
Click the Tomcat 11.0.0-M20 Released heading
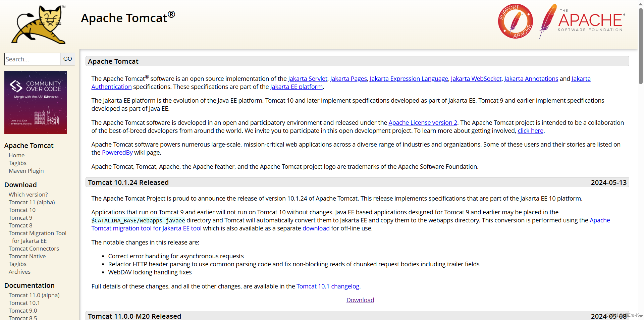coord(135,316)
